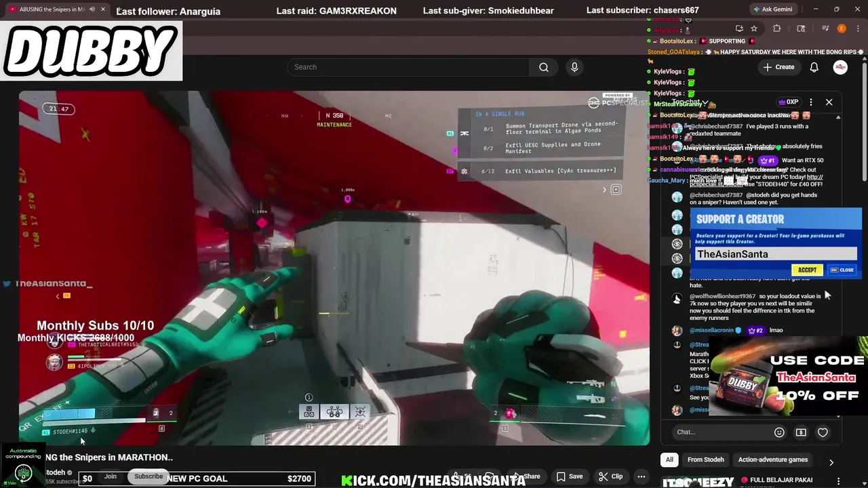This screenshot has width=868, height=488.
Task: Focus the YouTube Search field
Action: pyautogui.click(x=409, y=67)
